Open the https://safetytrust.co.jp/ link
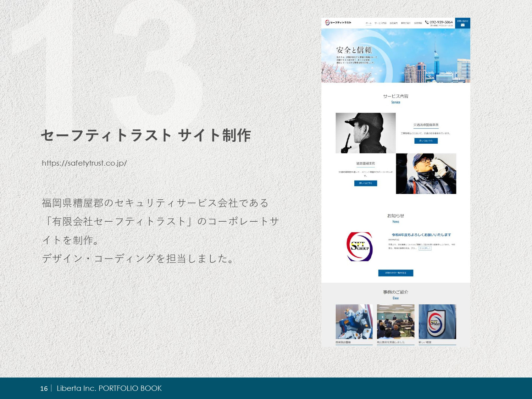 coord(84,163)
